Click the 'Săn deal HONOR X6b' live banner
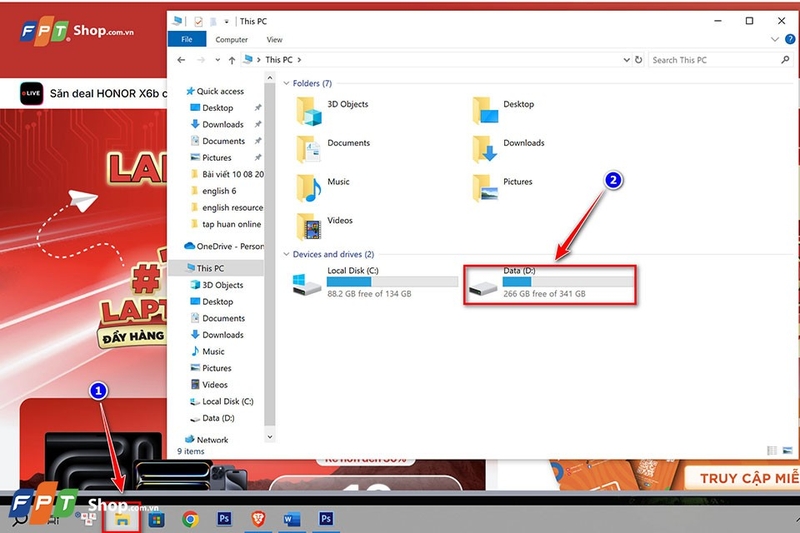Image resolution: width=800 pixels, height=533 pixels. [93, 93]
